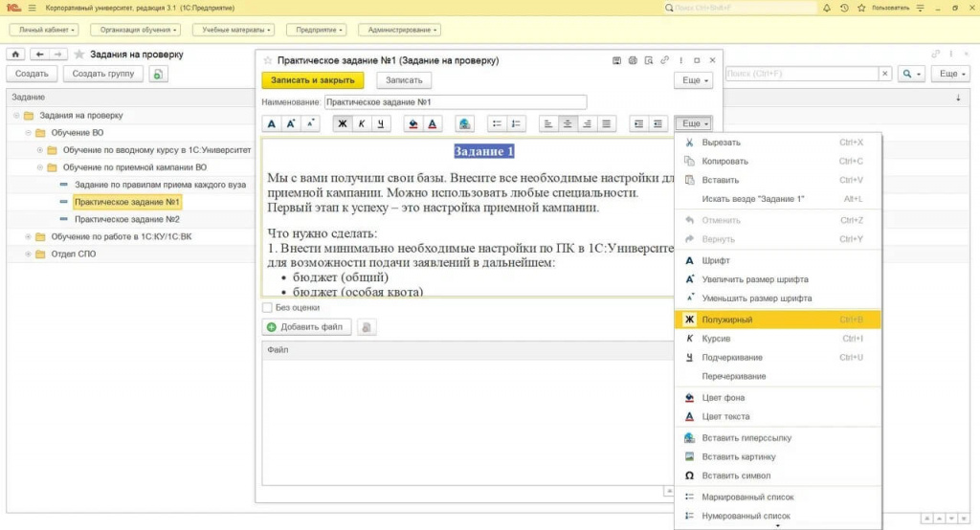Click Добавить файл button
This screenshot has height=530, width=980.
click(x=306, y=327)
